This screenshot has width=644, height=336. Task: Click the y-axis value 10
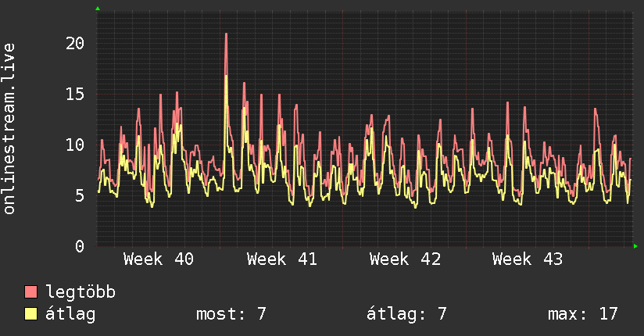[75, 145]
